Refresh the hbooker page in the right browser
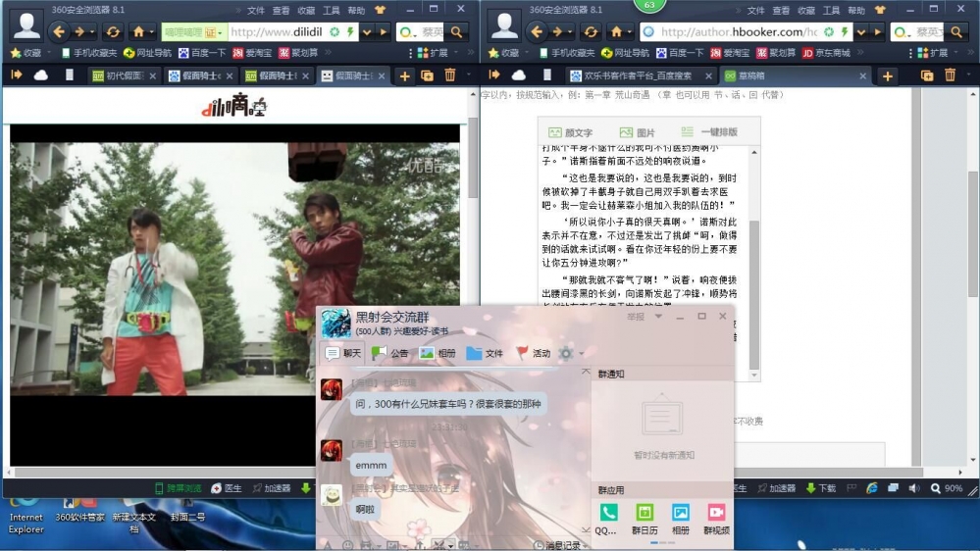This screenshot has width=980, height=551. coord(591,31)
